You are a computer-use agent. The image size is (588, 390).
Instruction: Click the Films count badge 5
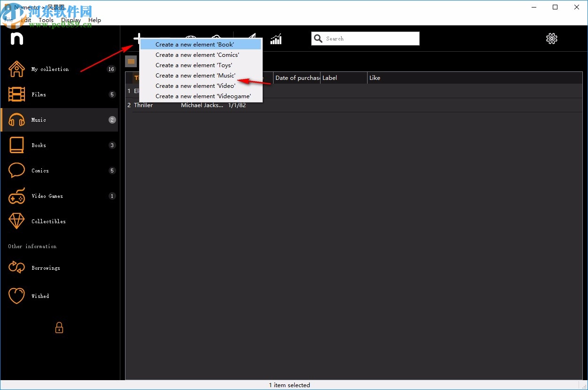(x=112, y=94)
